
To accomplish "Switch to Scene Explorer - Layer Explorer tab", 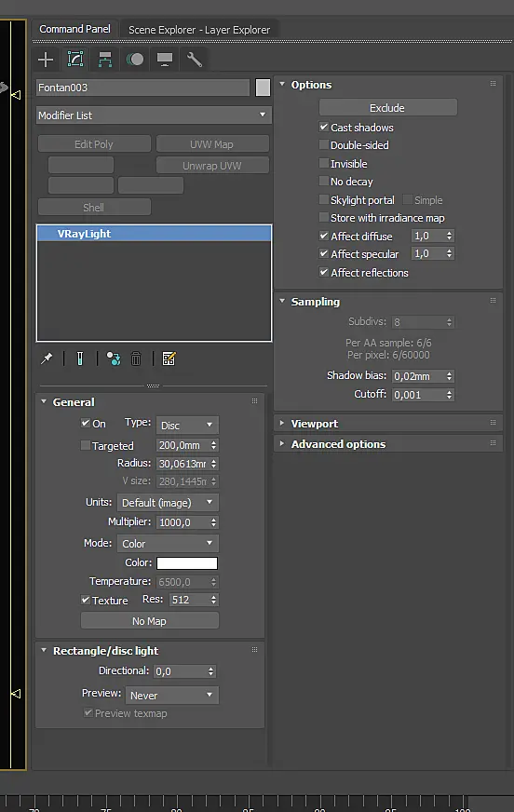I will [199, 30].
